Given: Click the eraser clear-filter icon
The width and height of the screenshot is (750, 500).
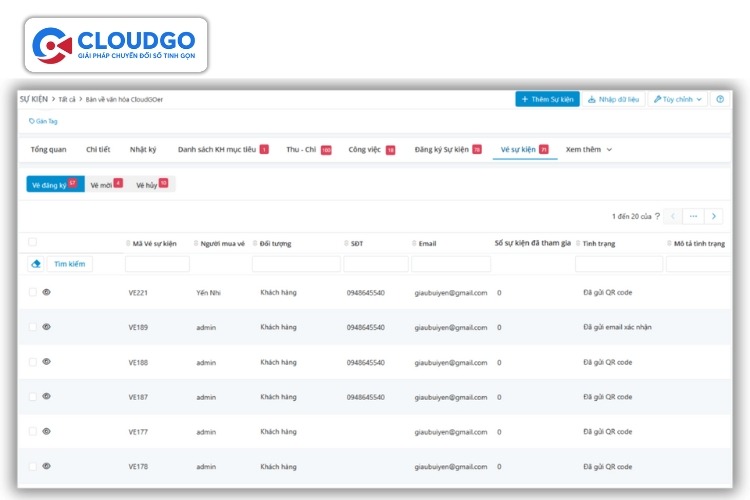Looking at the screenshot, I should point(36,264).
